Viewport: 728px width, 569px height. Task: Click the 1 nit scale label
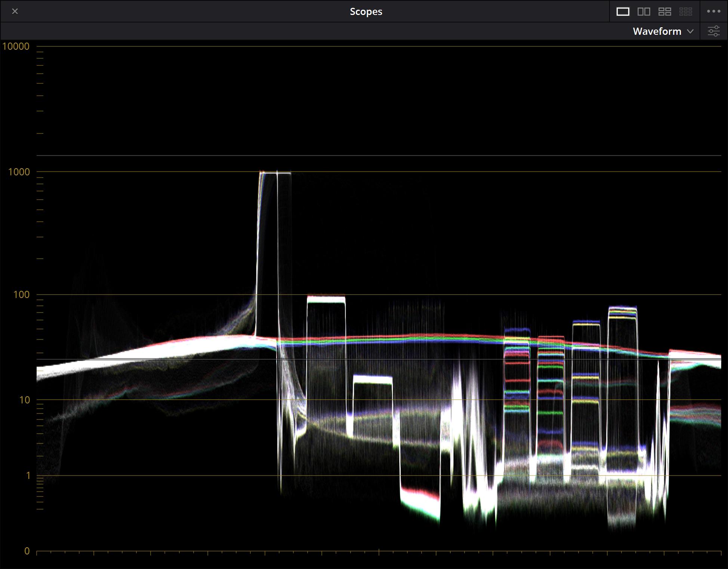[x=28, y=476]
